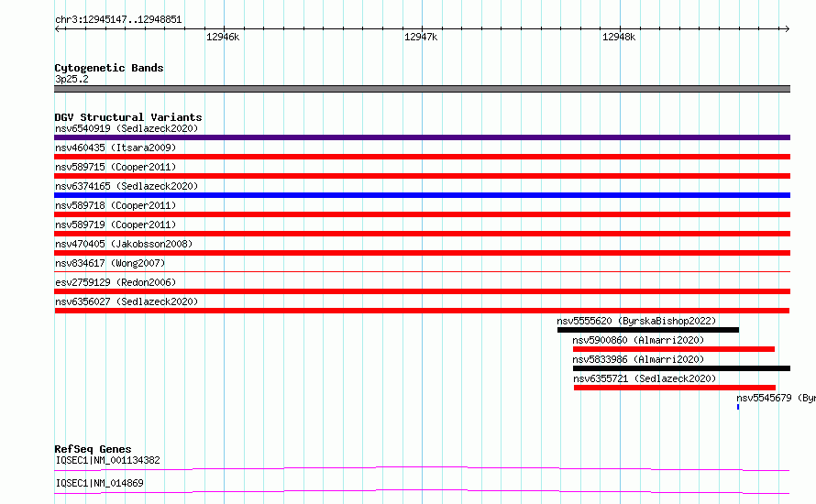Image resolution: width=816 pixels, height=504 pixels.
Task: Select the magenta IQSEC1 NM_014869 transcript line
Action: coord(422,491)
